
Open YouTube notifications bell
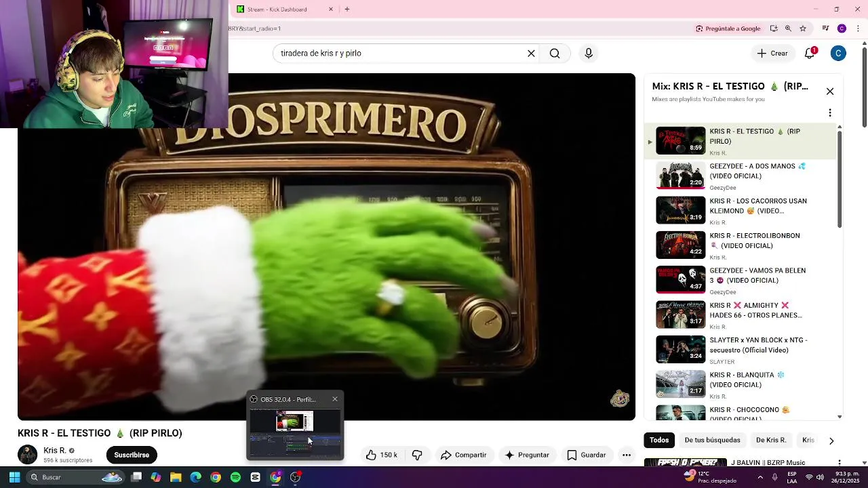click(x=810, y=54)
